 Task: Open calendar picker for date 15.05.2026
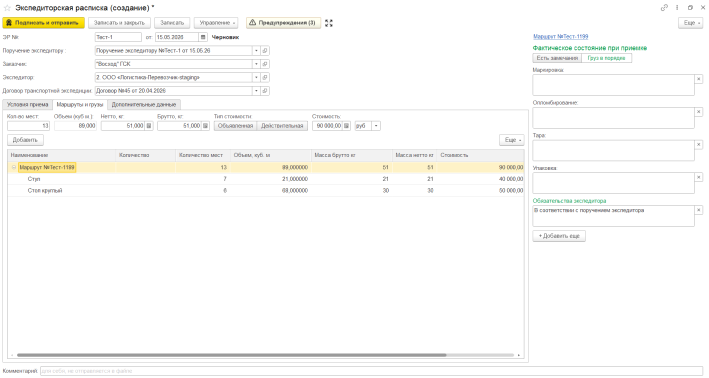203,37
